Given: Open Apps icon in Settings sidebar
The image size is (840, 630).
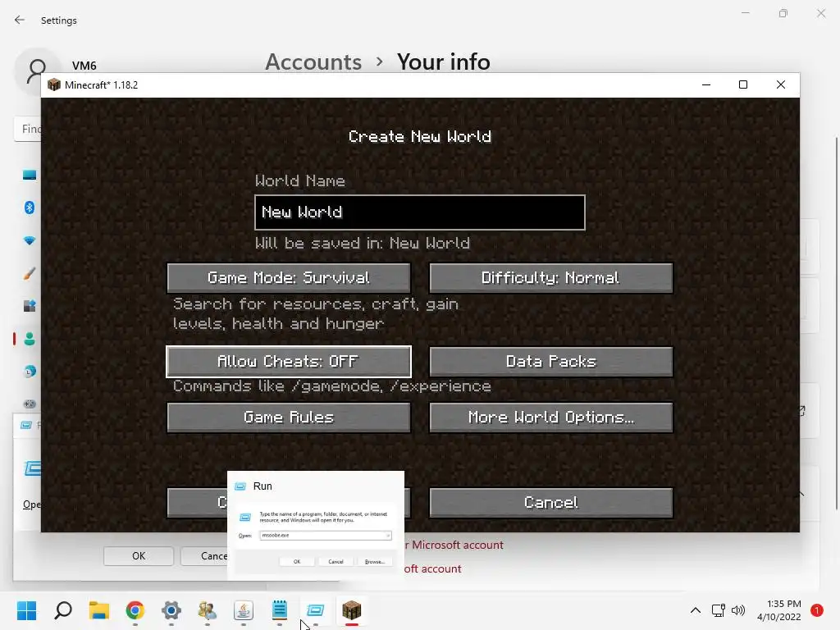Looking at the screenshot, I should [30, 306].
